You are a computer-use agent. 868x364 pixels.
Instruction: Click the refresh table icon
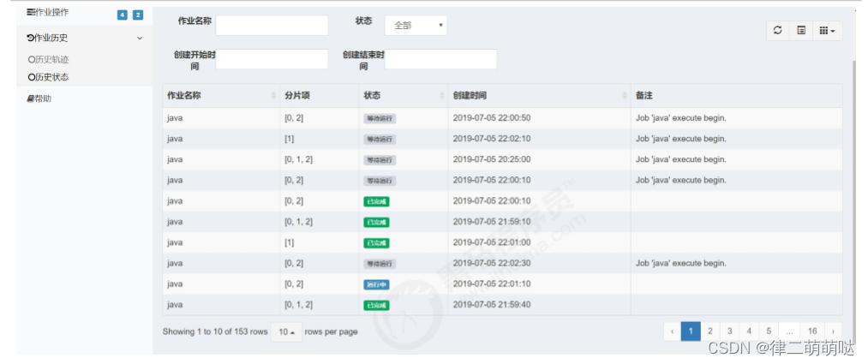778,31
